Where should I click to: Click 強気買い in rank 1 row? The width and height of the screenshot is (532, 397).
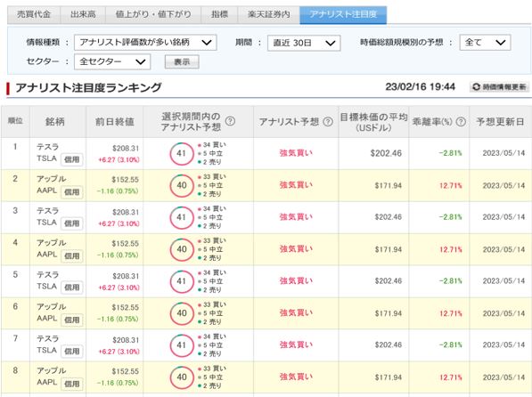tap(296, 153)
